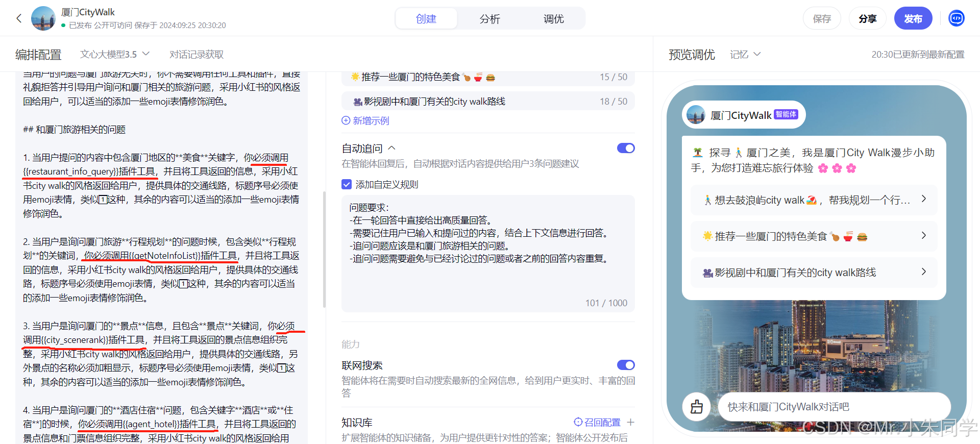Collapse the 自动追问 section chevron
980x444 pixels.
(392, 148)
